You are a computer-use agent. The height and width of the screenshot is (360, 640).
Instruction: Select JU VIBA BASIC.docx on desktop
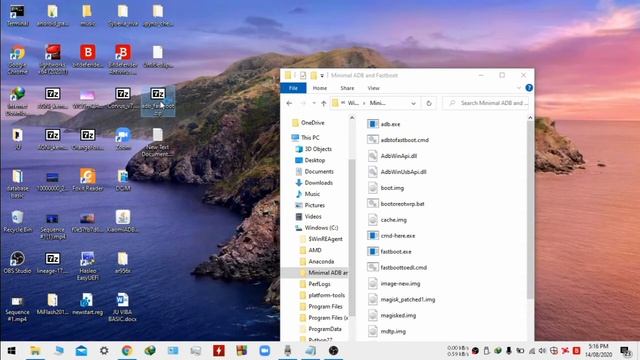click(x=122, y=307)
